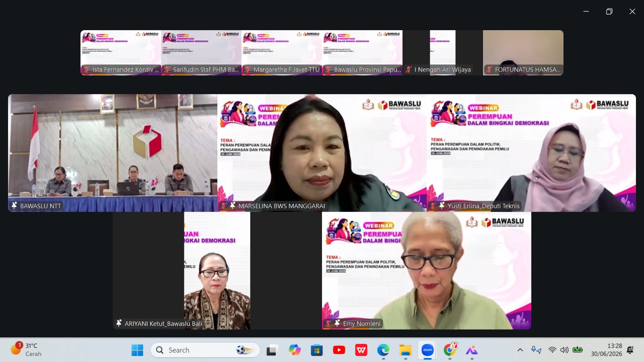Open the weather widget 31°C Cerah
The height and width of the screenshot is (362, 644).
coord(27,350)
